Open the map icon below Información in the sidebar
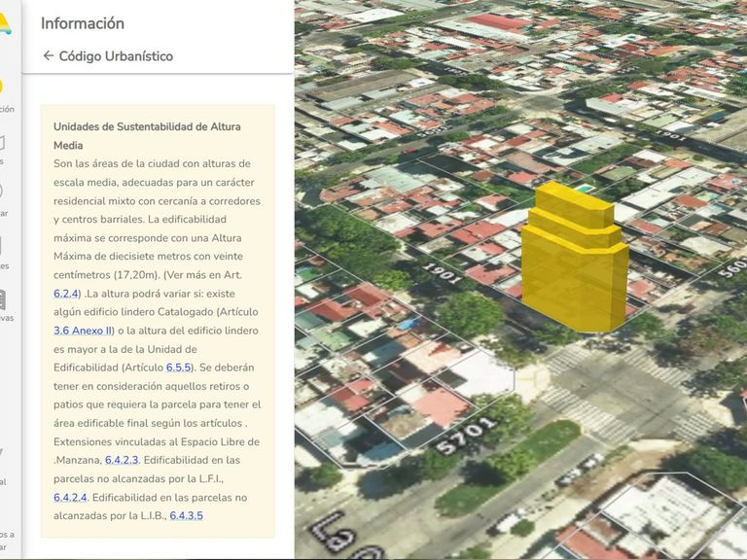The image size is (747, 560). coord(3,143)
